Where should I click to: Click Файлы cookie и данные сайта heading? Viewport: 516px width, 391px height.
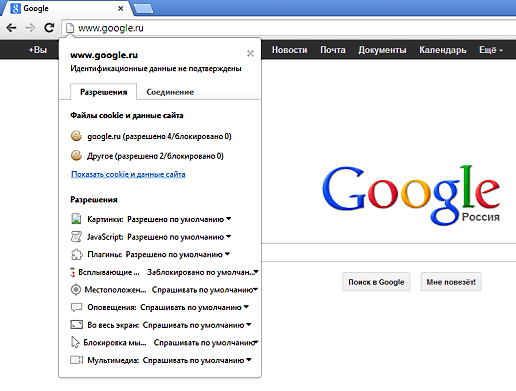click(127, 116)
